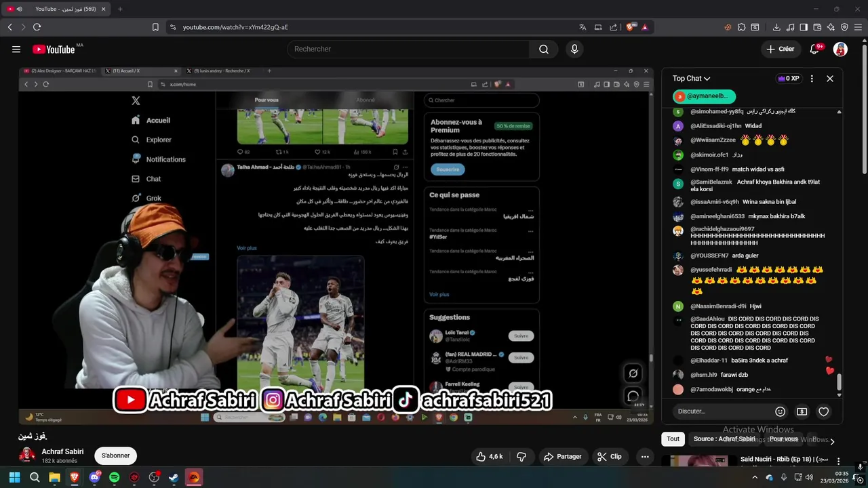Click the chat scrollbar thumb
The width and height of the screenshot is (868, 488).
tap(839, 382)
